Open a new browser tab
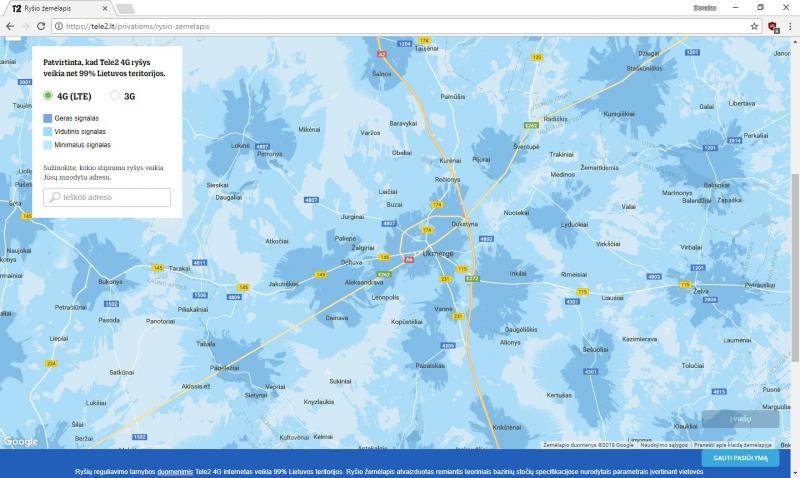This screenshot has height=478, width=800. (x=126, y=8)
